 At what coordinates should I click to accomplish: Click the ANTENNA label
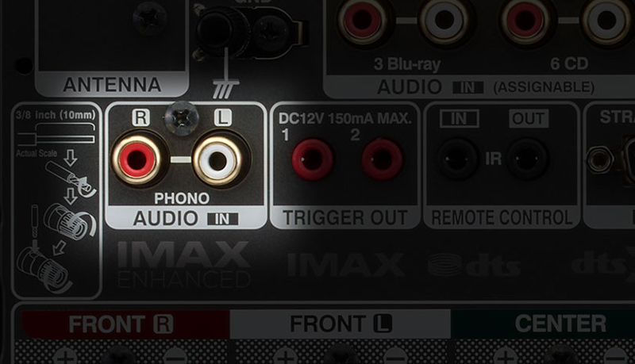112,85
